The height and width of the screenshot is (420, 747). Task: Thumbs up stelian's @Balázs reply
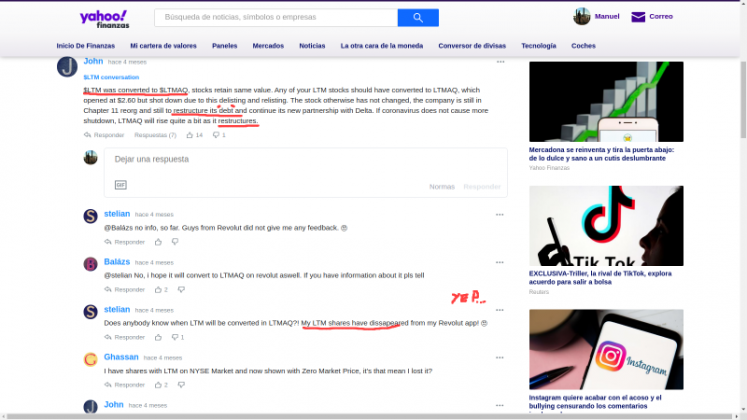tap(158, 242)
